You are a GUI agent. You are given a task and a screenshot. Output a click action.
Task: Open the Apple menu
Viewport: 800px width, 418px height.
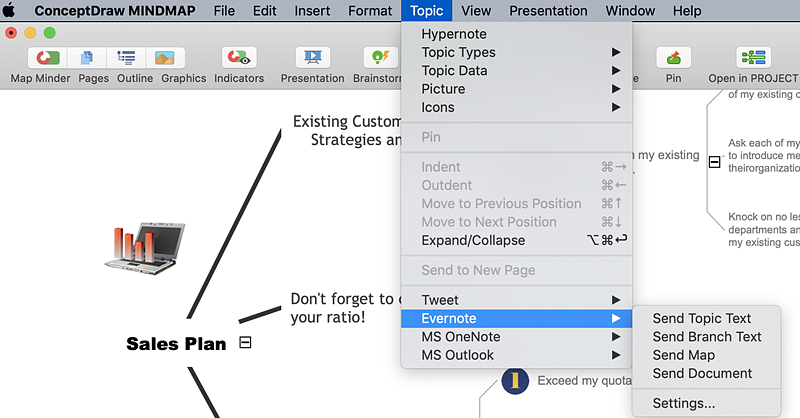click(11, 11)
